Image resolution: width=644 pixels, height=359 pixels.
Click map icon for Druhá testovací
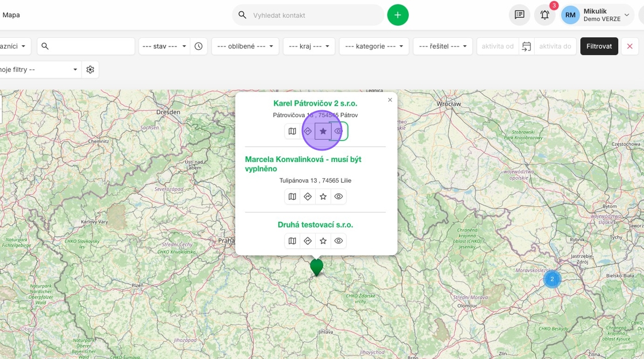(292, 241)
